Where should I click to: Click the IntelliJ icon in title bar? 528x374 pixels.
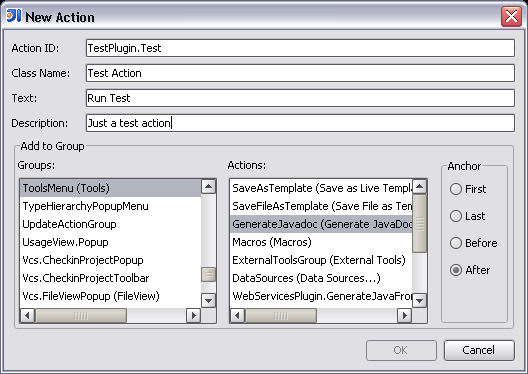tap(14, 15)
